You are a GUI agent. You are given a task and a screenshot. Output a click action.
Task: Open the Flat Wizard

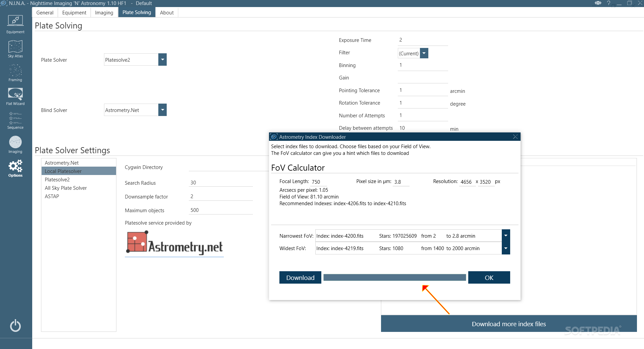15,97
